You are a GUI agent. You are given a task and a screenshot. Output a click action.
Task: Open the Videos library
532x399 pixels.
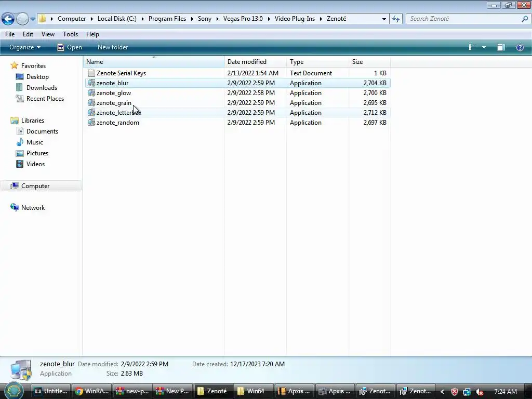pyautogui.click(x=35, y=164)
